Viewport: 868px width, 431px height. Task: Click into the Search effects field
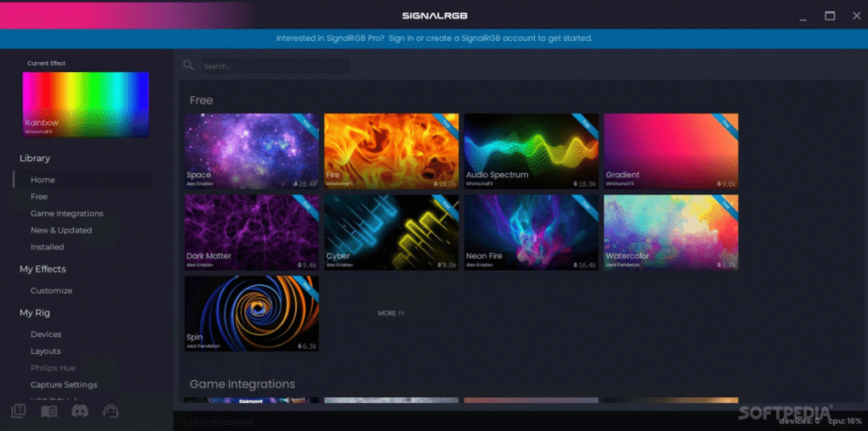pos(275,66)
